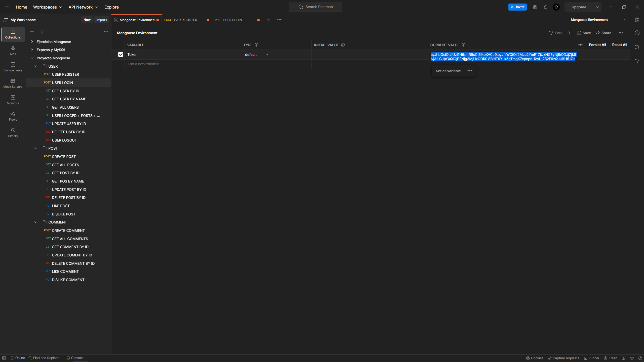
Task: Open the Console from the status bar
Action: (x=75, y=358)
